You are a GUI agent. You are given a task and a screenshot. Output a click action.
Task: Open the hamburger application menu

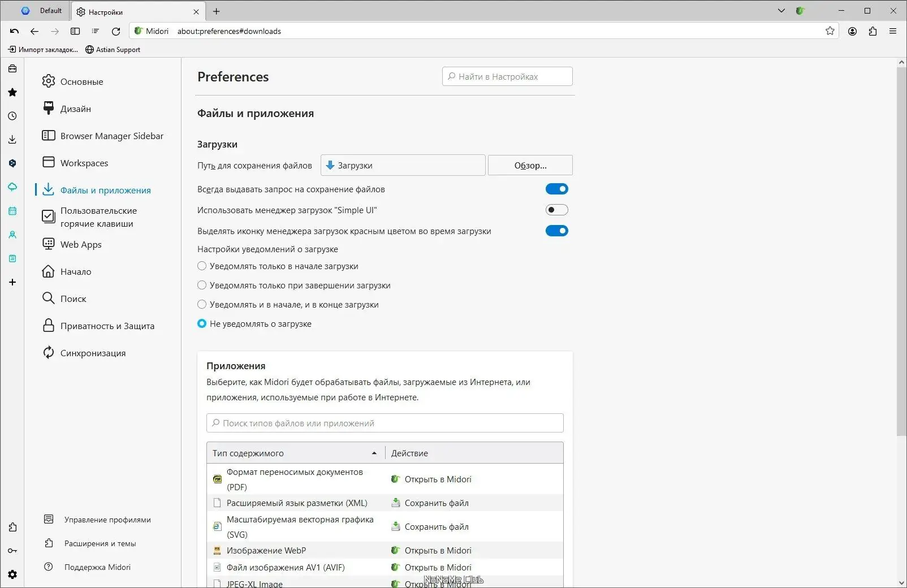tap(893, 31)
